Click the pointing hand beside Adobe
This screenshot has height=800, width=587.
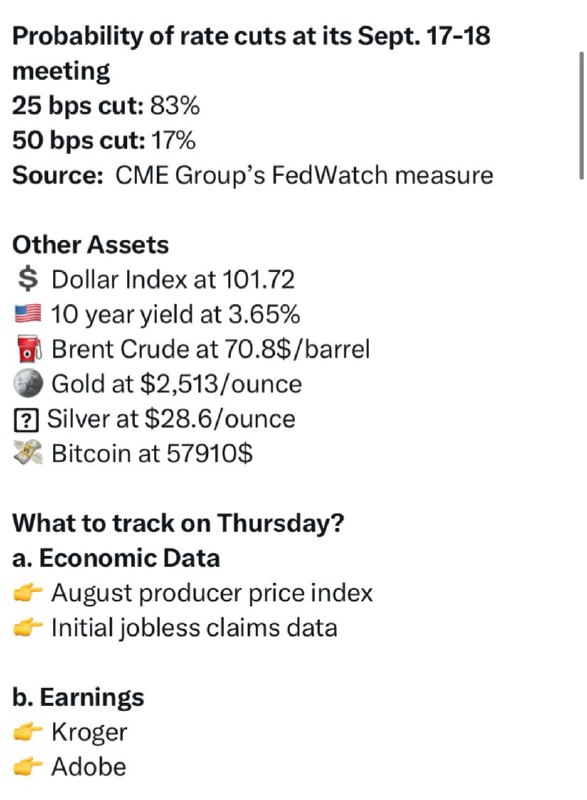(28, 767)
